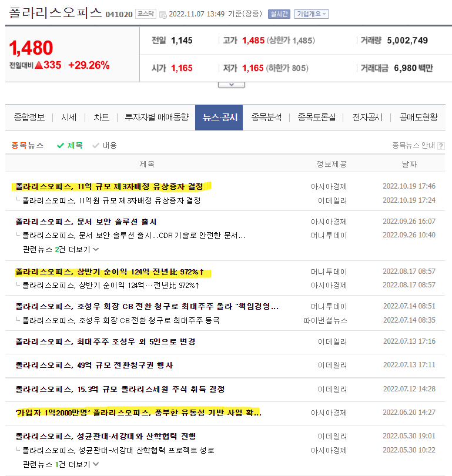Open the 기업개요 dropdown
The image size is (452, 476).
coord(311,14)
